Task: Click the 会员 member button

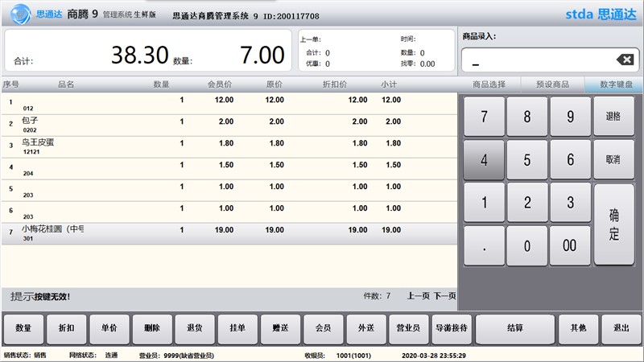Action: tap(324, 328)
